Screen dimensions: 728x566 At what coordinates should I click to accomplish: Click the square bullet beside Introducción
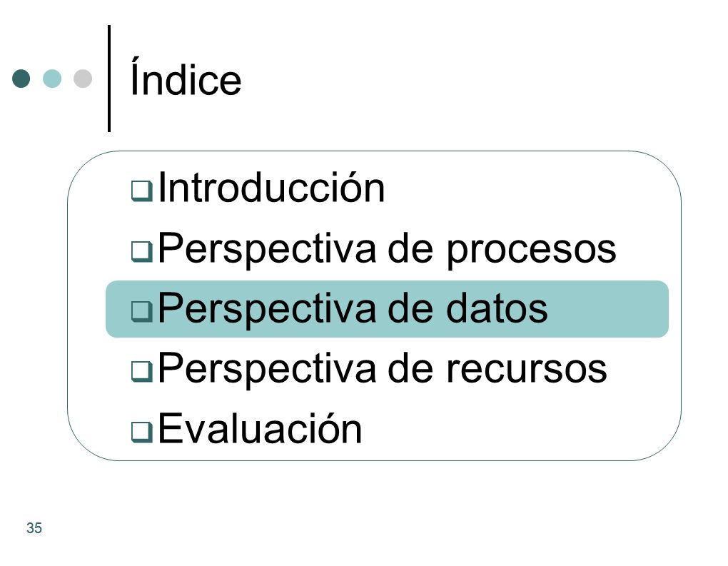click(141, 191)
